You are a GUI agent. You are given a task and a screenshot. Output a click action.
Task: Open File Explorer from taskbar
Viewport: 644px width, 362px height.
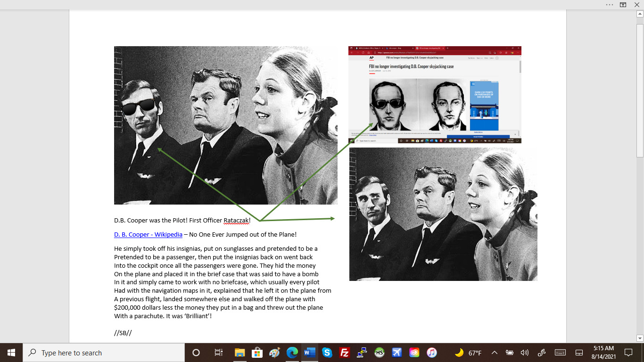[x=239, y=353]
